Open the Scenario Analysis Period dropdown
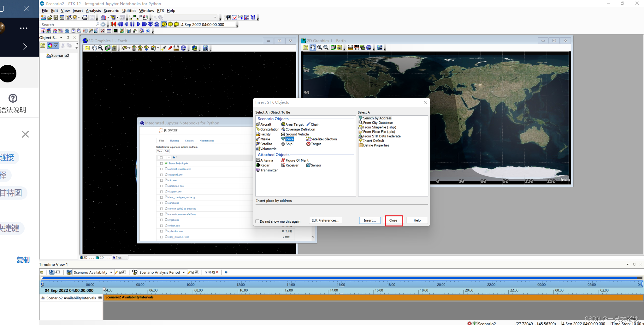The width and height of the screenshot is (644, 325). 184,272
